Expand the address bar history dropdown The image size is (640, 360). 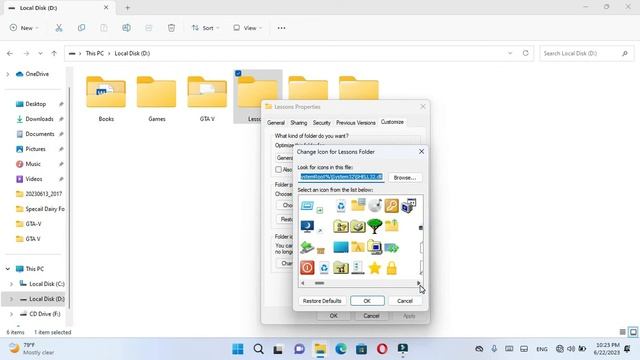510,53
